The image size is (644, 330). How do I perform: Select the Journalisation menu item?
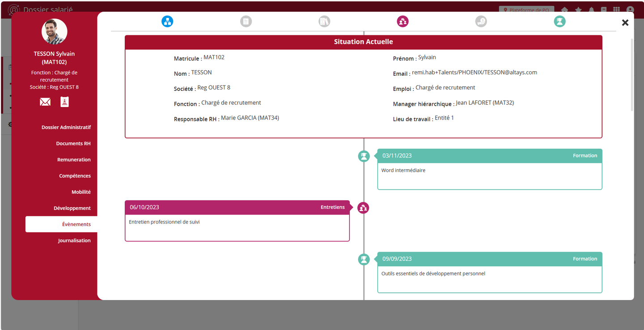coord(74,240)
